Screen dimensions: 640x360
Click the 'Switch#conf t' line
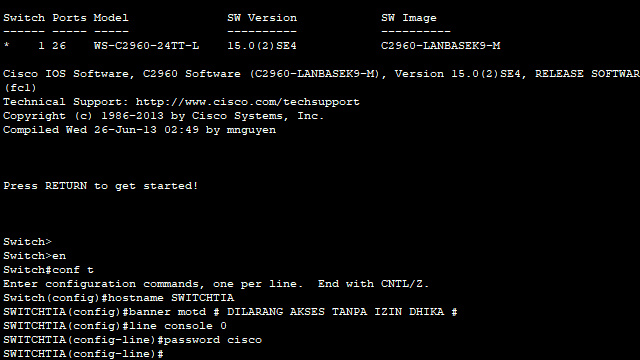pyautogui.click(x=48, y=270)
